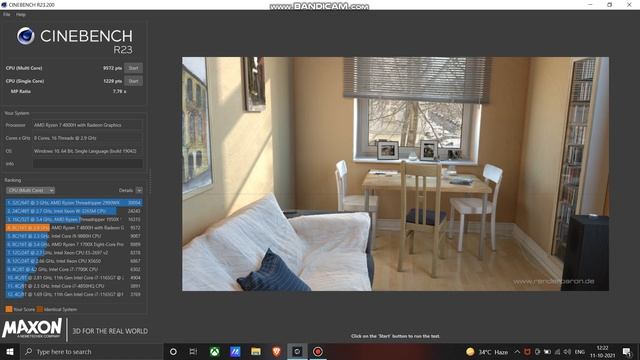Select rank 2 Intel Xeon W-3265M row

[x=74, y=211]
